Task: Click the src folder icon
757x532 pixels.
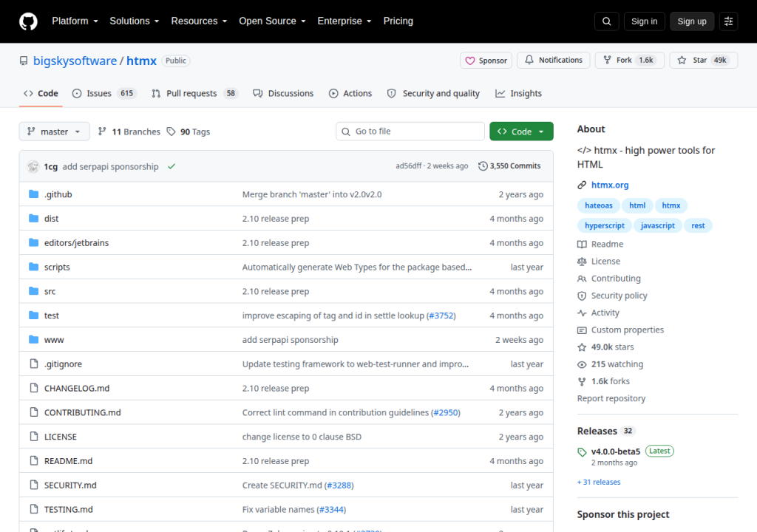Action: [33, 290]
